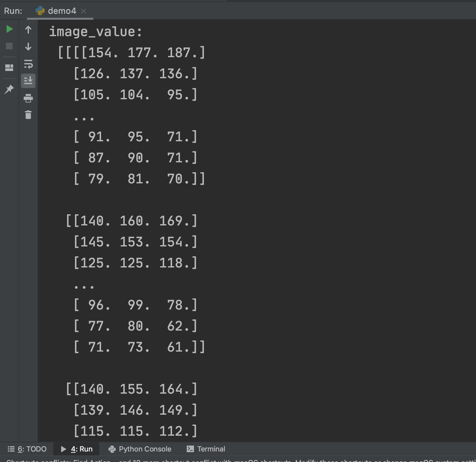
Task: Click the row [126. 137. 136.]
Action: [135, 74]
